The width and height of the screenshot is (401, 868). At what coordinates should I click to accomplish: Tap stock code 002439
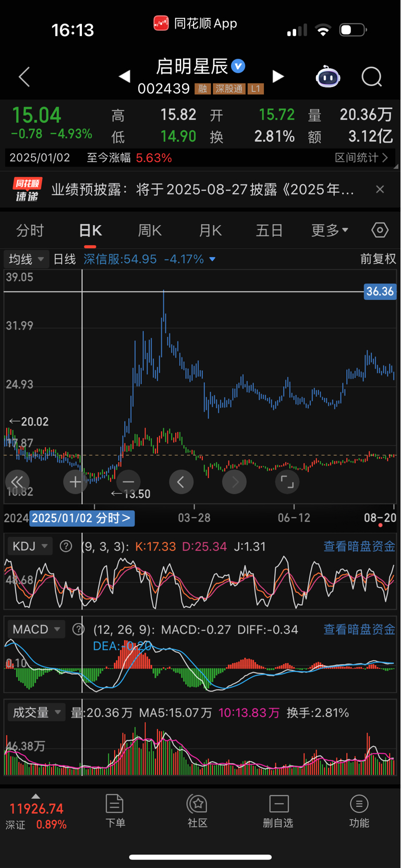[x=164, y=89]
